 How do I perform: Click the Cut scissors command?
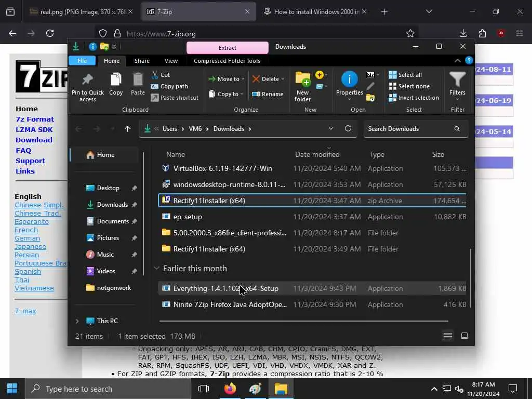click(x=161, y=75)
